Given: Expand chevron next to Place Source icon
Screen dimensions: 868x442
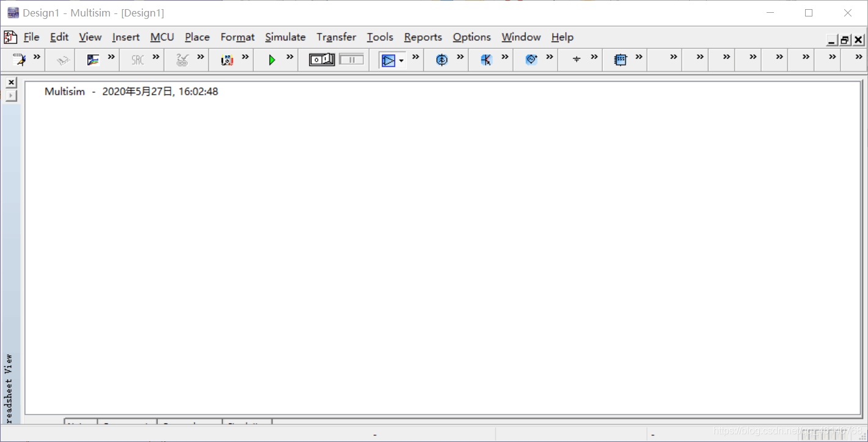Looking at the screenshot, I should click(x=460, y=57).
